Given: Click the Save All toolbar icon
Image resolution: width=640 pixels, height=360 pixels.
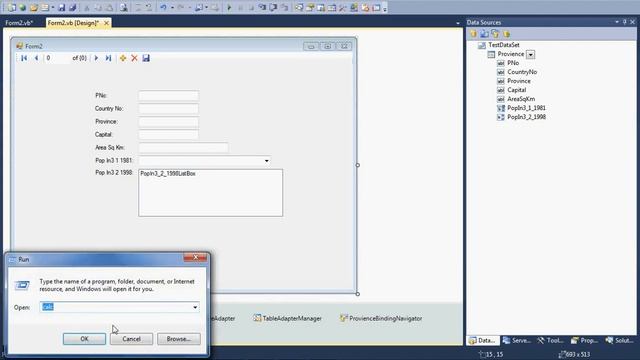Looking at the screenshot, I should pyautogui.click(x=73, y=7).
